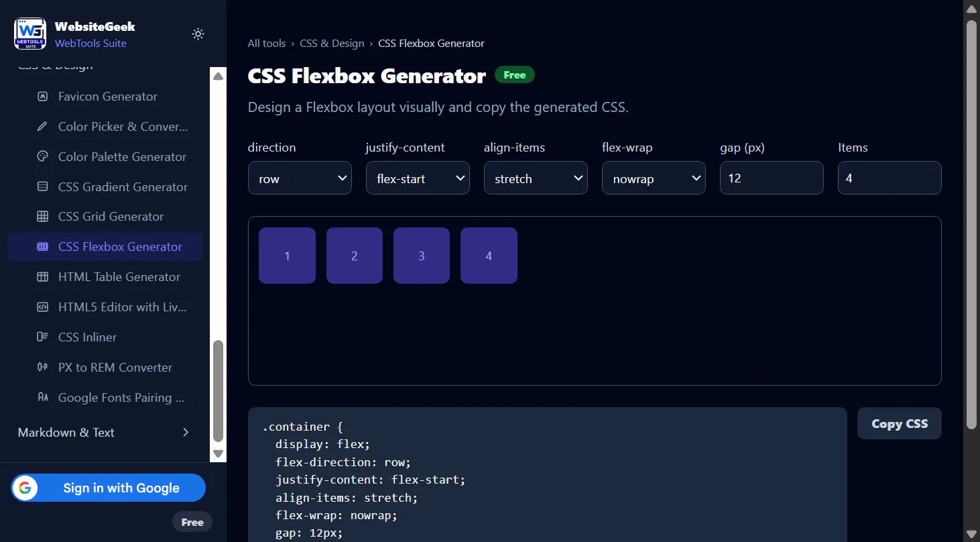980x542 pixels.
Task: Open HTML Table Generator tool
Action: 105,277
